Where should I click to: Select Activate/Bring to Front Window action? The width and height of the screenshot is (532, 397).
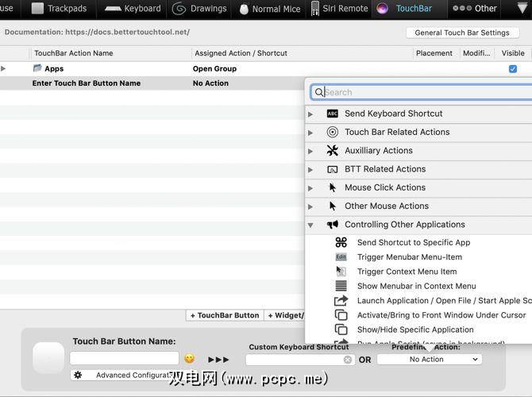pos(441,315)
